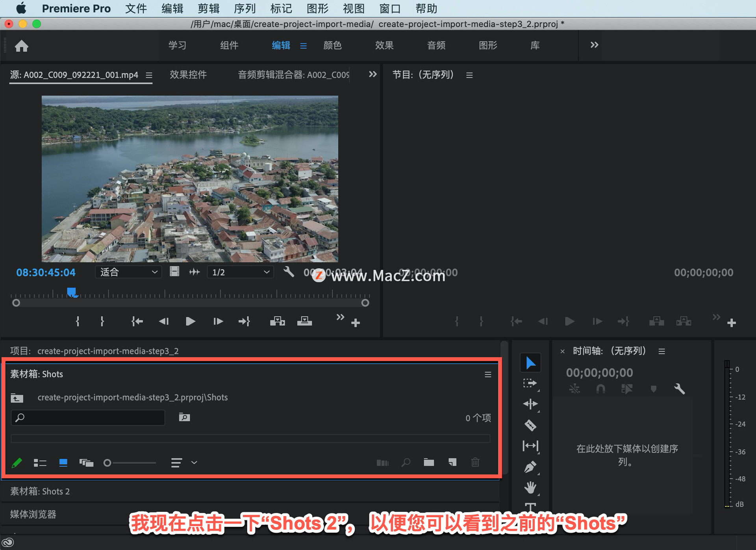Viewport: 756px width, 550px height.
Task: Open Source panel hamburger menu
Action: (149, 75)
